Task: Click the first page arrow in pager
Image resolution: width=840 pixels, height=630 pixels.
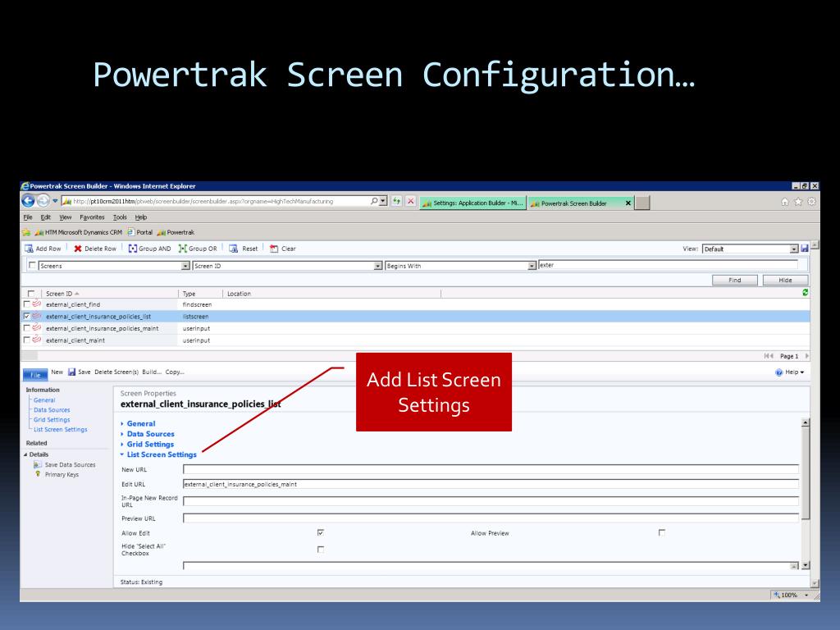Action: pyautogui.click(x=768, y=356)
